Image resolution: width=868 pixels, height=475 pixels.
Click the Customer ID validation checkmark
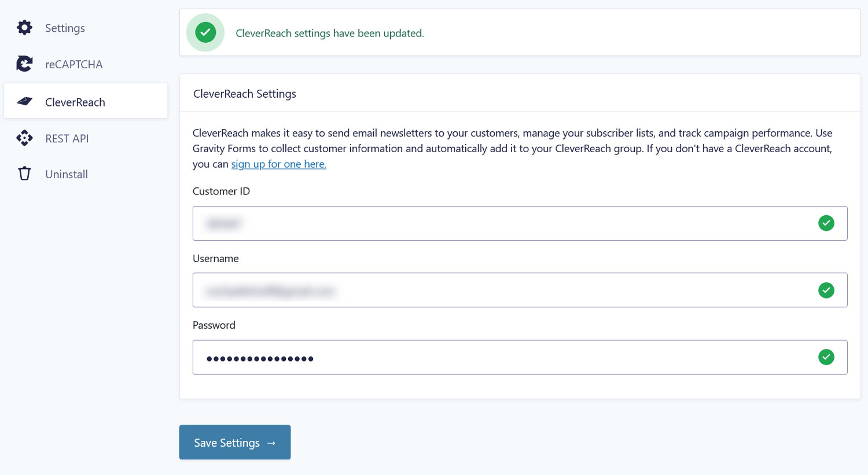(x=826, y=223)
